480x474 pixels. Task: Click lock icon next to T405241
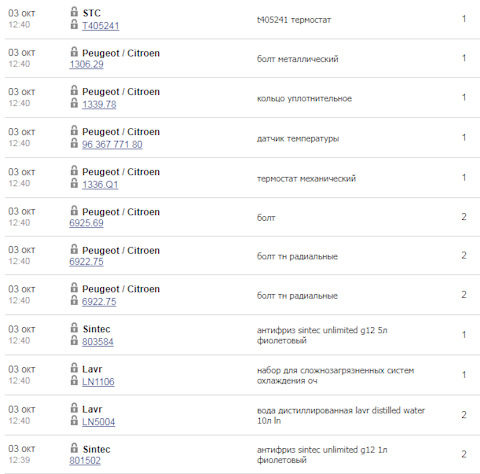tap(74, 24)
